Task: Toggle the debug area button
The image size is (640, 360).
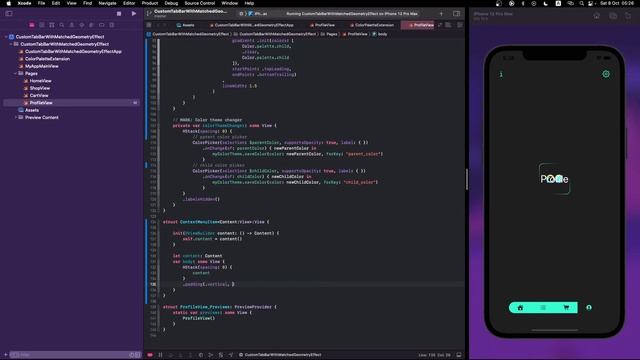Action: point(459,355)
